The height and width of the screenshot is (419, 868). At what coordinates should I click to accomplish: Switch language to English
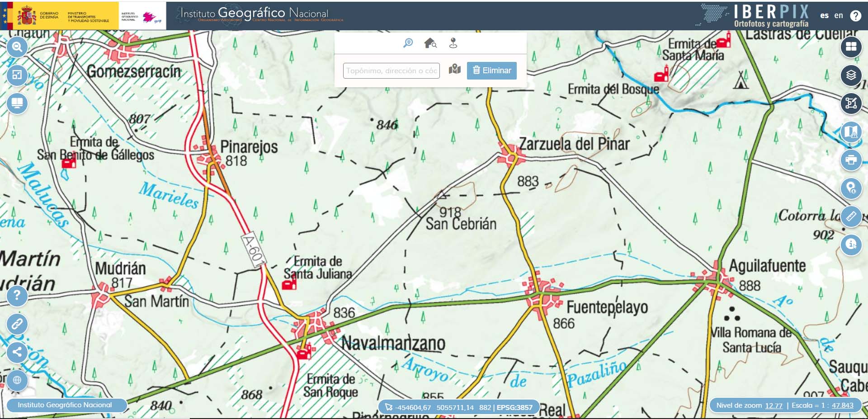838,15
